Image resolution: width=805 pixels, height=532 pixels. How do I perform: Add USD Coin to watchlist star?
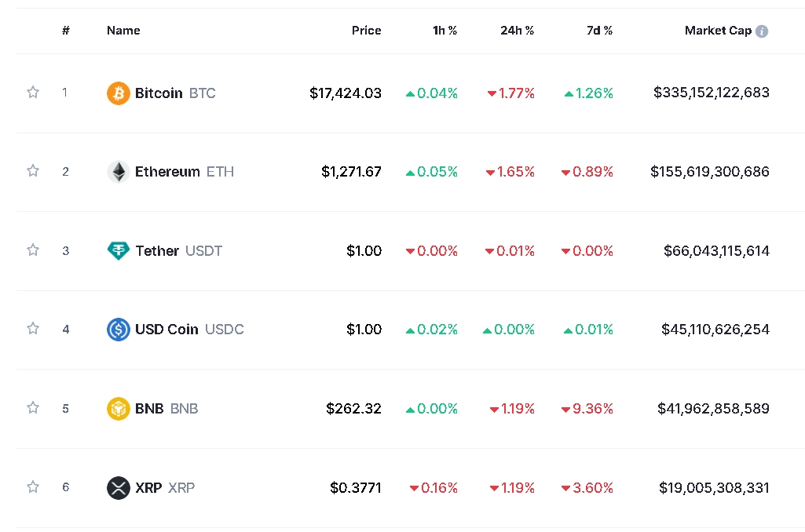[33, 329]
